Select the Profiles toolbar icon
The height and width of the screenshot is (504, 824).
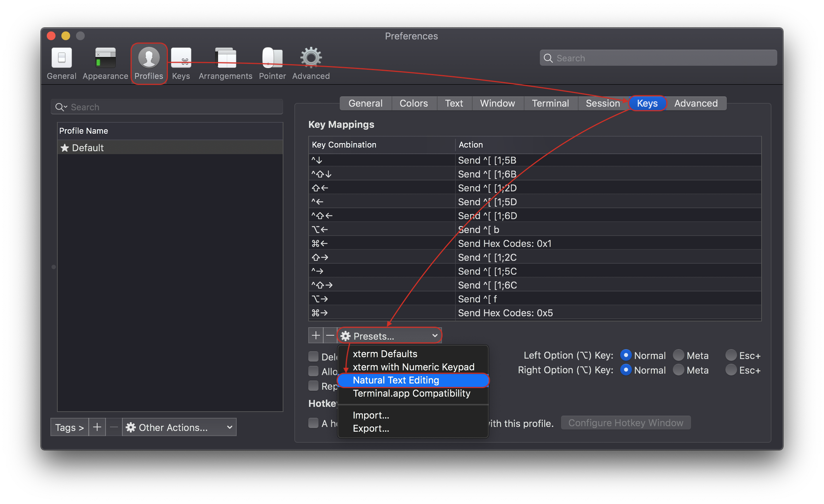click(x=149, y=58)
